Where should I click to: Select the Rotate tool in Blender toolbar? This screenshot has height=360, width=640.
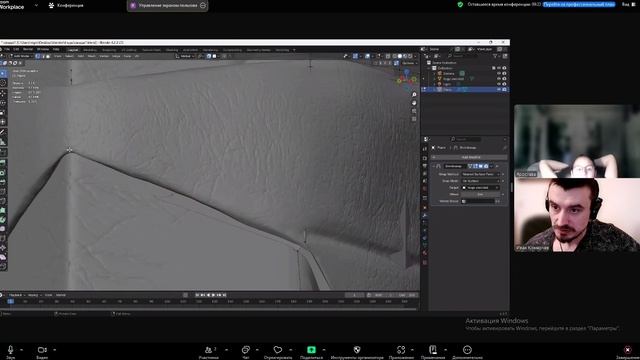[x=3, y=103]
